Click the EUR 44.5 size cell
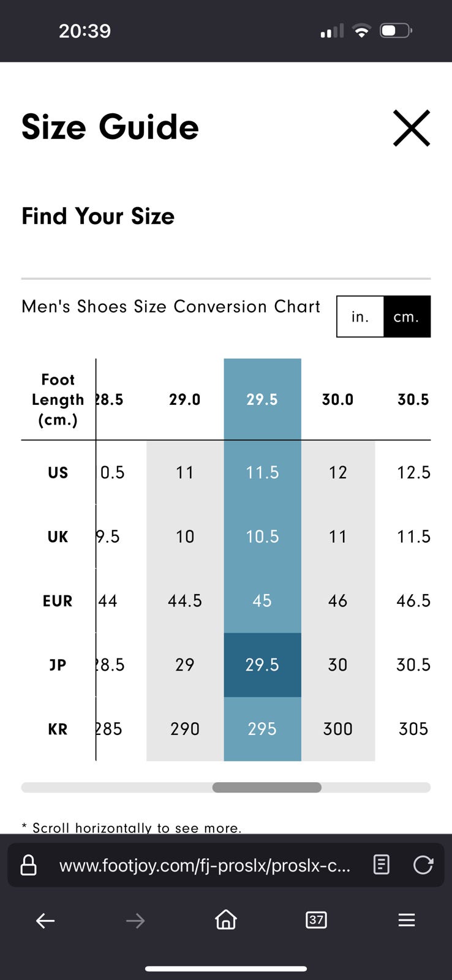The height and width of the screenshot is (980, 452). [185, 601]
